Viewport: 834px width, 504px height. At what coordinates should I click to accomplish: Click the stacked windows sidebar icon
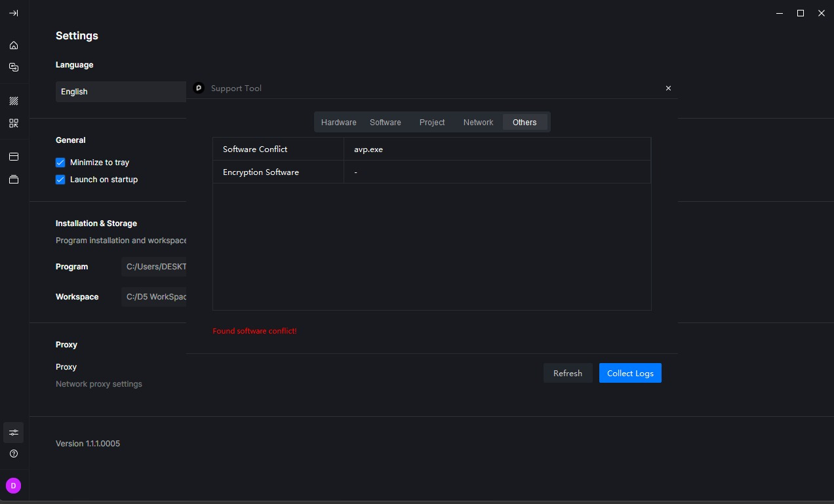click(x=14, y=179)
